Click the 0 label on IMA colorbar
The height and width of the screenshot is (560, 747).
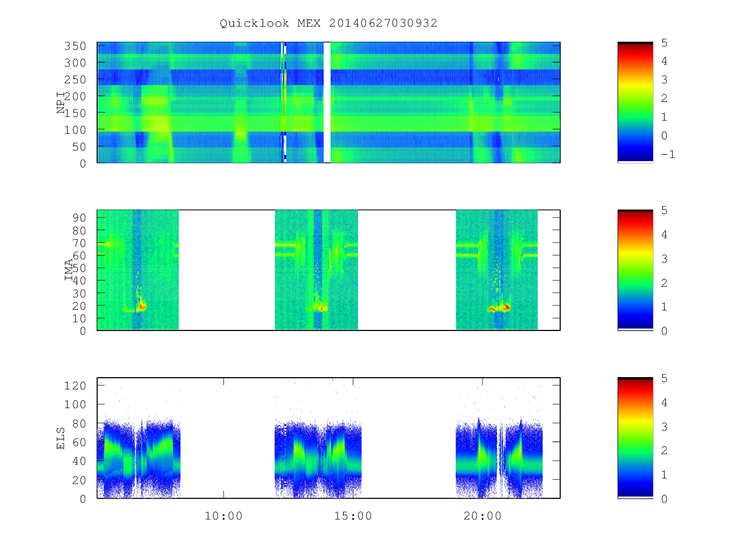664,330
